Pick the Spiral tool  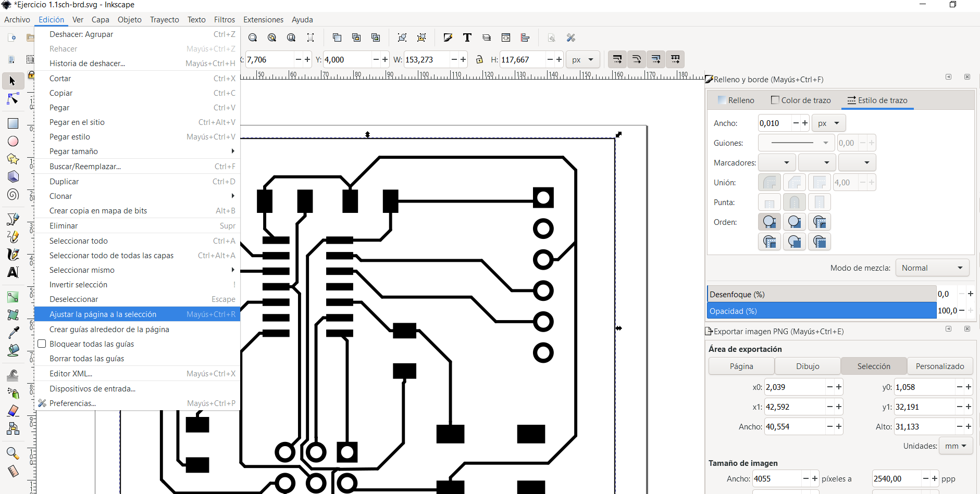13,195
